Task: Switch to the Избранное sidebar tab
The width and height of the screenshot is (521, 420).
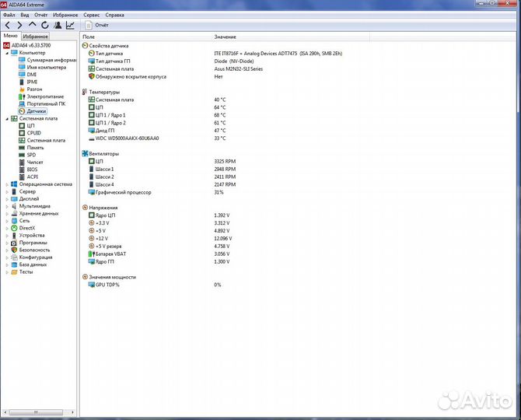Action: point(35,37)
